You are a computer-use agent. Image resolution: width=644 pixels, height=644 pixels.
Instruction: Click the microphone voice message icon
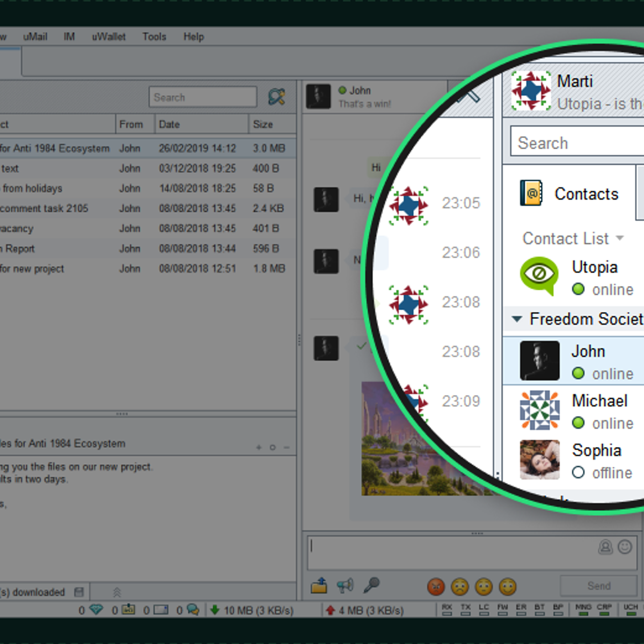pos(371,585)
